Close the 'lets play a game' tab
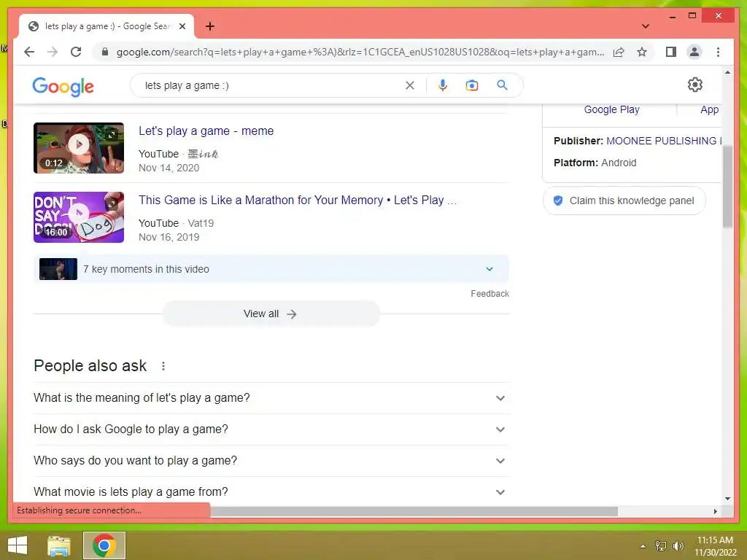 coord(182,26)
